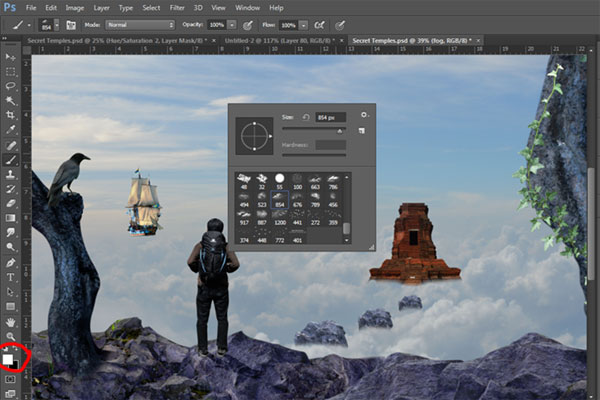Open the Filter menu
The height and width of the screenshot is (400, 600).
click(x=177, y=7)
